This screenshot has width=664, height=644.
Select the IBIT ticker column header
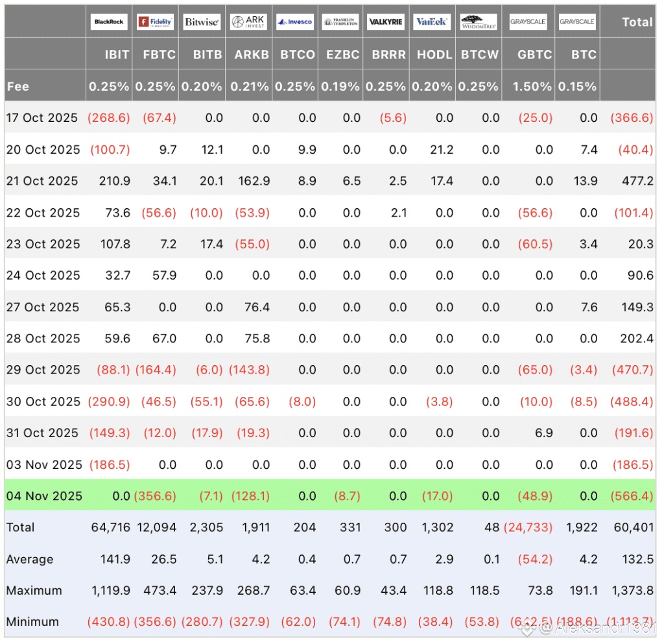pos(117,55)
